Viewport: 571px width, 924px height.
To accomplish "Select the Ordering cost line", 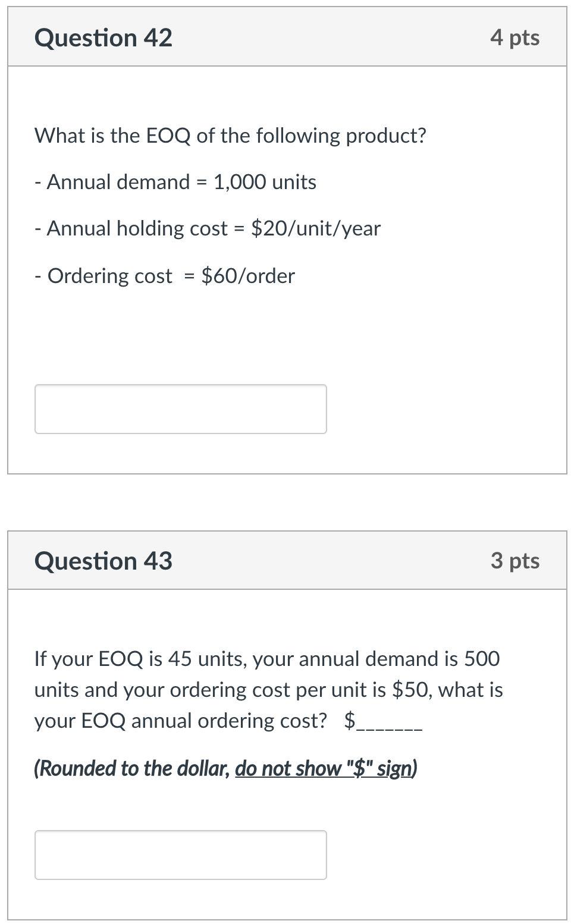I will point(165,275).
